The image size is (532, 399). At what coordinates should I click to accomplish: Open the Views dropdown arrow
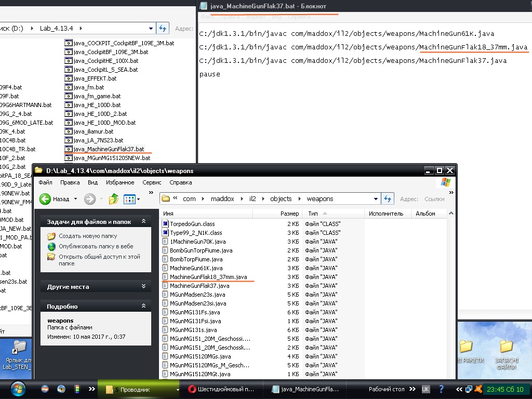(138, 199)
